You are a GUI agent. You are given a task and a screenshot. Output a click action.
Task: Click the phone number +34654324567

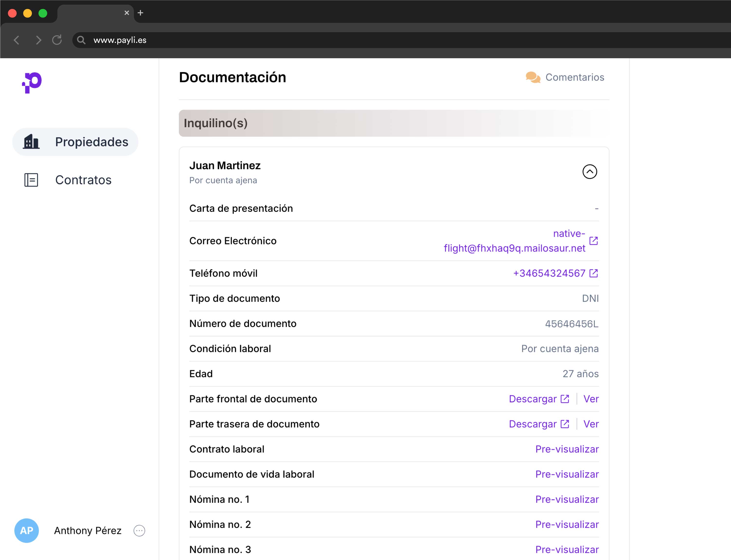click(x=549, y=273)
